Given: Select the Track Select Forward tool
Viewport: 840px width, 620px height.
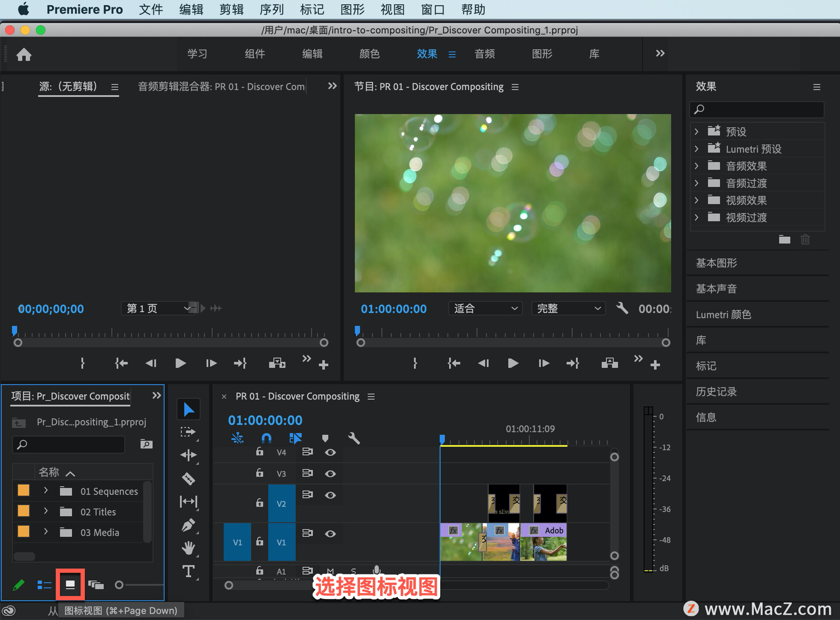Looking at the screenshot, I should point(188,432).
